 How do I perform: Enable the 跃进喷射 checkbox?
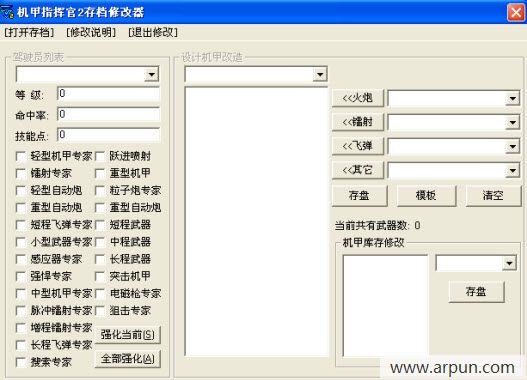coord(100,157)
